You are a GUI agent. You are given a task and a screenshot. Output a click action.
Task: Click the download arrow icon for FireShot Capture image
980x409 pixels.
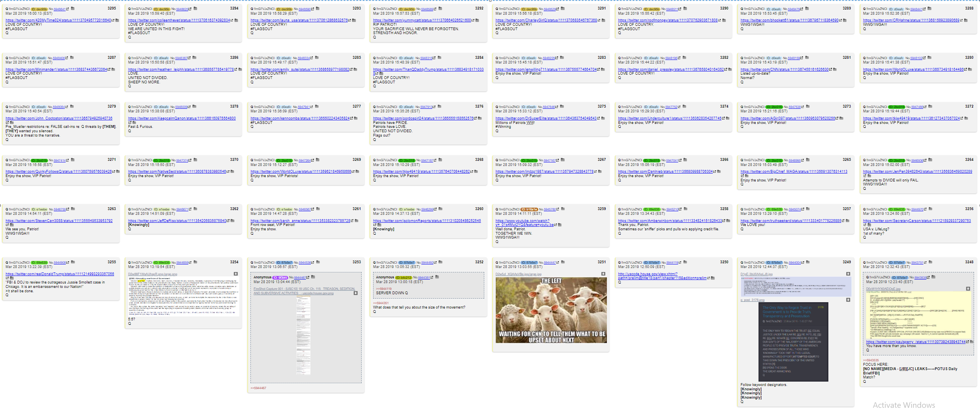coord(356,293)
